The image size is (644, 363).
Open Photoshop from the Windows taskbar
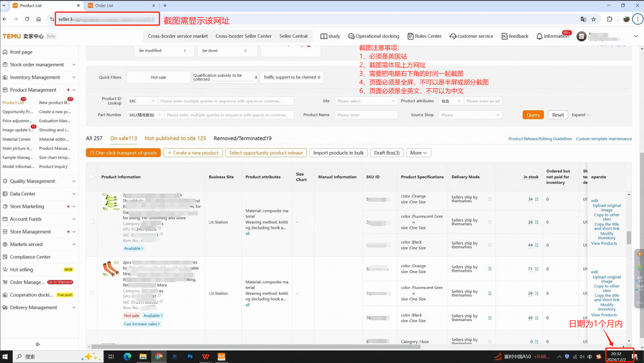click(x=190, y=356)
